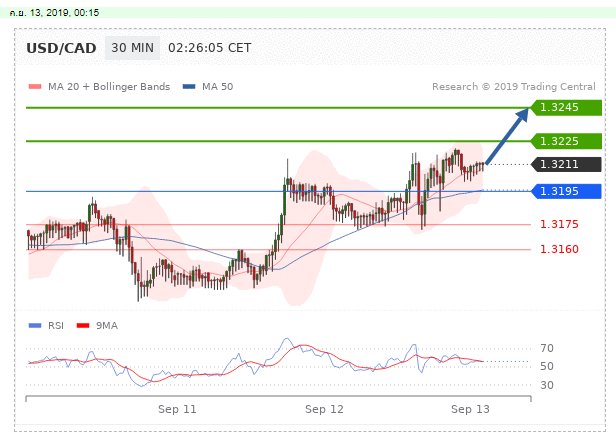Image resolution: width=616 pixels, height=445 pixels.
Task: Click the 30 MIN timeframe label
Action: [x=132, y=48]
